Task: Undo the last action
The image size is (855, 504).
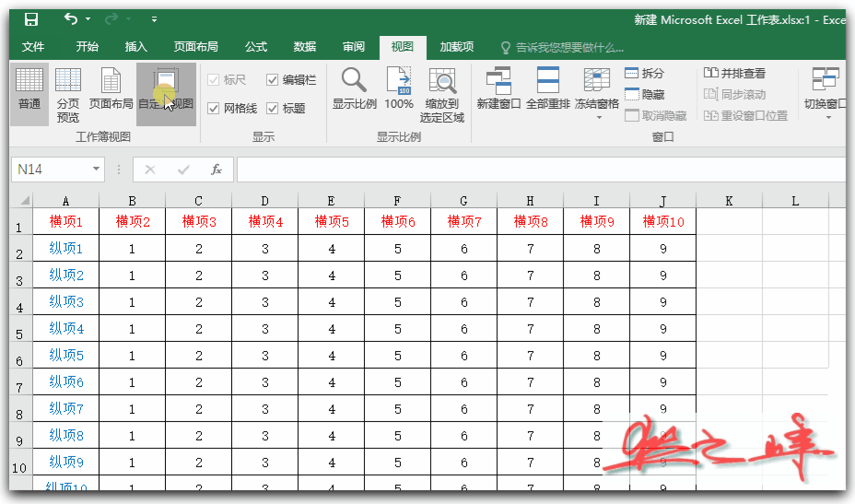Action: point(71,19)
